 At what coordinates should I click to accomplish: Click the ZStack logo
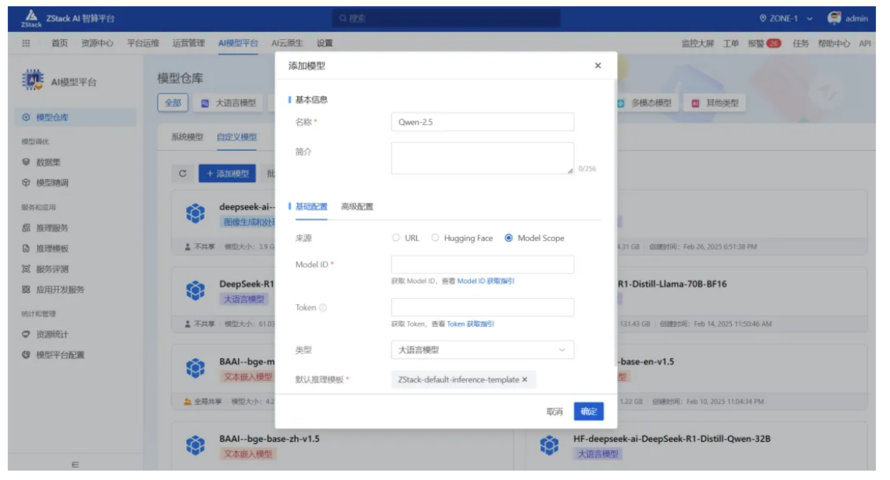31,18
